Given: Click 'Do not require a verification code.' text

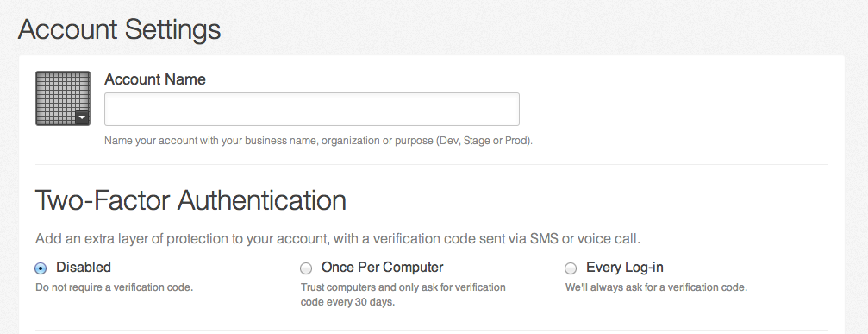Looking at the screenshot, I should coord(114,287).
